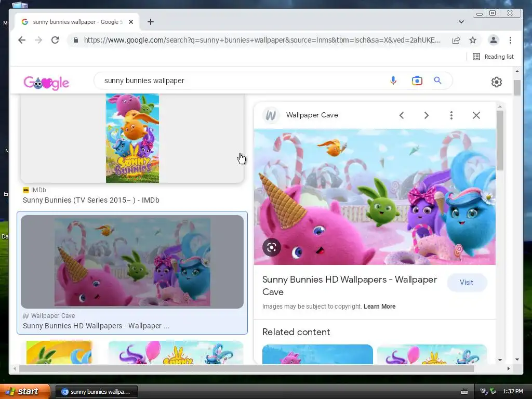This screenshot has height=399, width=532.
Task: Open a new browser tab
Action: coord(151,22)
